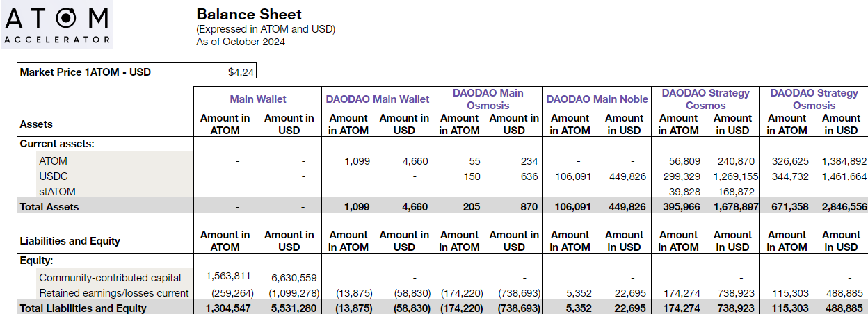Viewport: 868px width, 314px height.
Task: Click the "Market Price 1ATOM - USD" label
Action: [x=86, y=72]
